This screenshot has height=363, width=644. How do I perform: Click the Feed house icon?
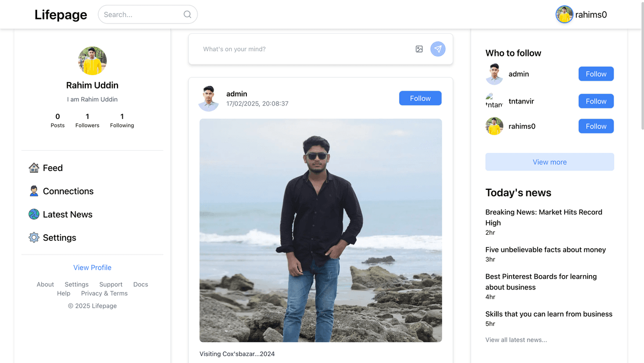[34, 168]
